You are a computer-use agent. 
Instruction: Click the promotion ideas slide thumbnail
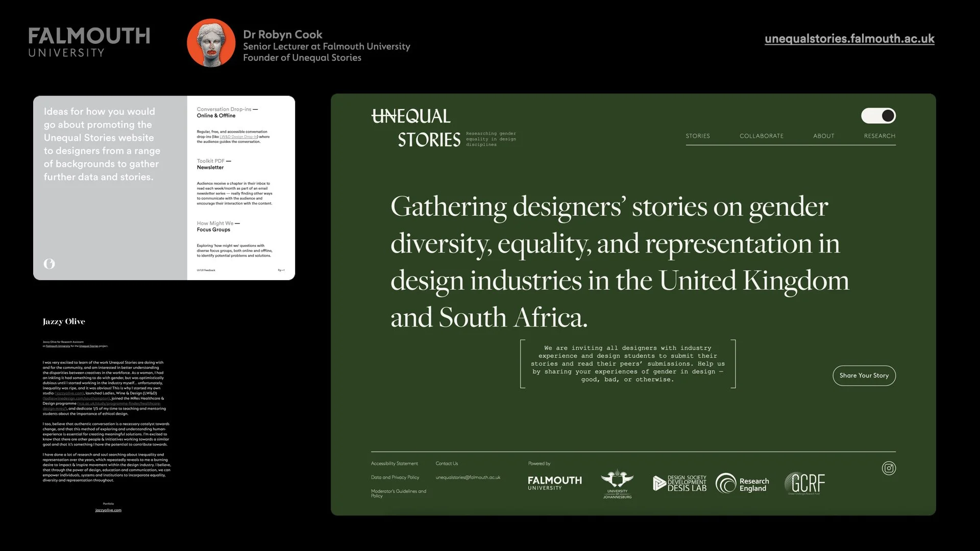(x=164, y=188)
